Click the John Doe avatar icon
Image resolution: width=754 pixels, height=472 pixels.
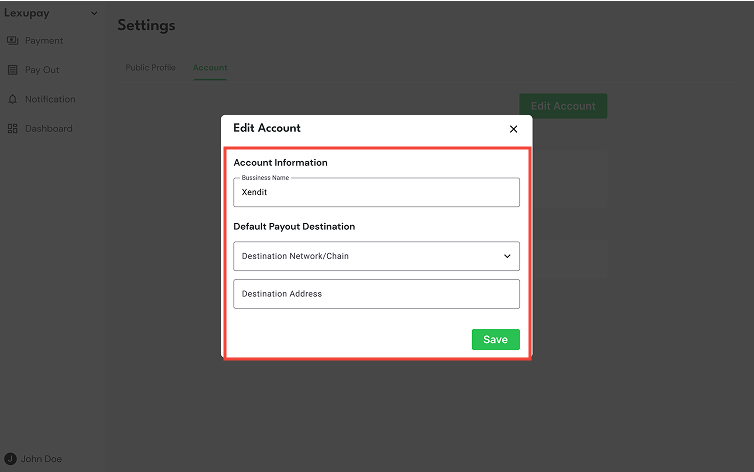(10, 459)
